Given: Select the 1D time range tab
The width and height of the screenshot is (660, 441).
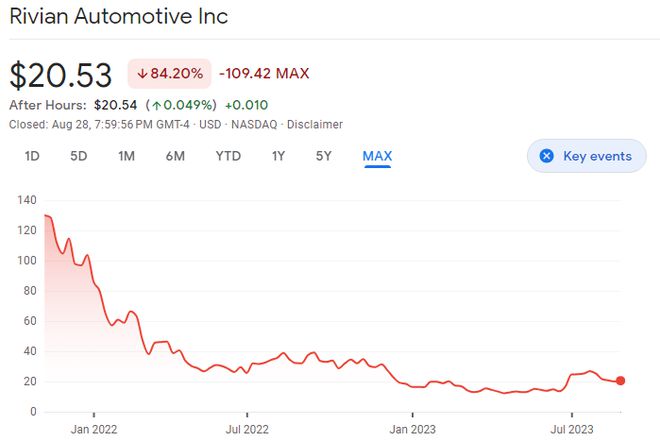Looking at the screenshot, I should click(32, 156).
